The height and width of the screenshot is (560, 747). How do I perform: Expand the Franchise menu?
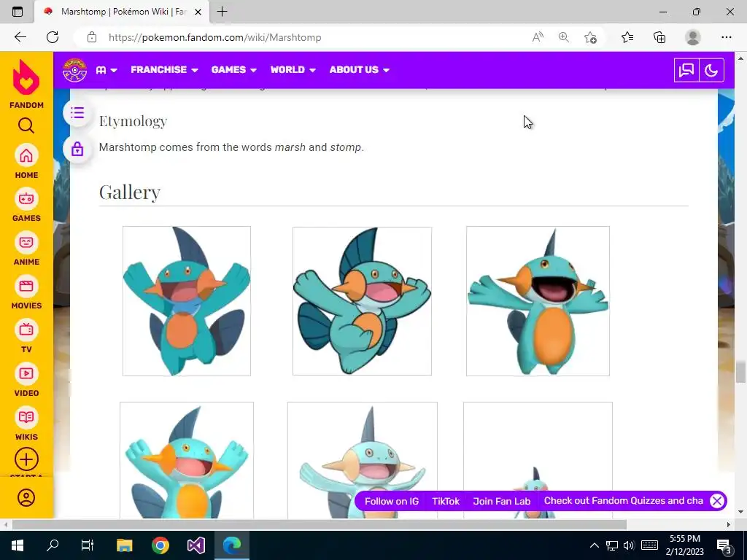164,69
